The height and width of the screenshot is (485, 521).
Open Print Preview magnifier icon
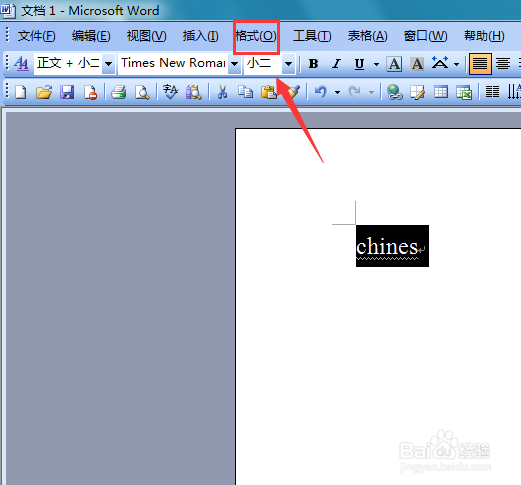pos(142,92)
